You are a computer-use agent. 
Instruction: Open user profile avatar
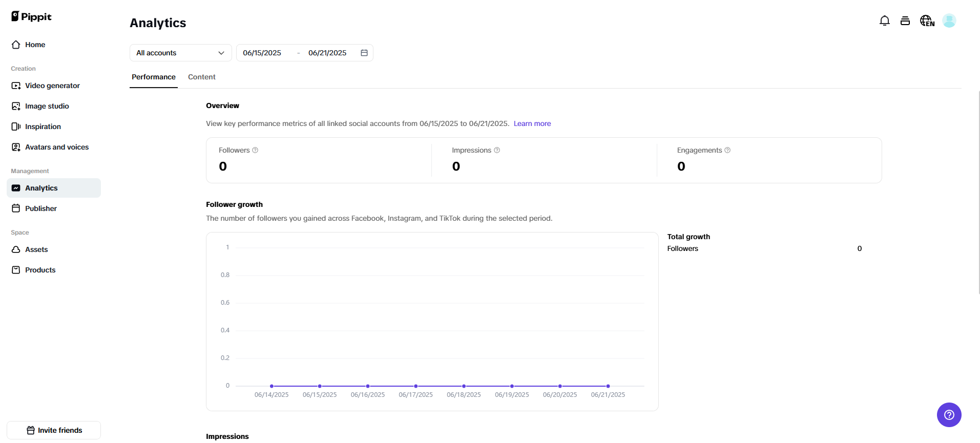(x=949, y=20)
